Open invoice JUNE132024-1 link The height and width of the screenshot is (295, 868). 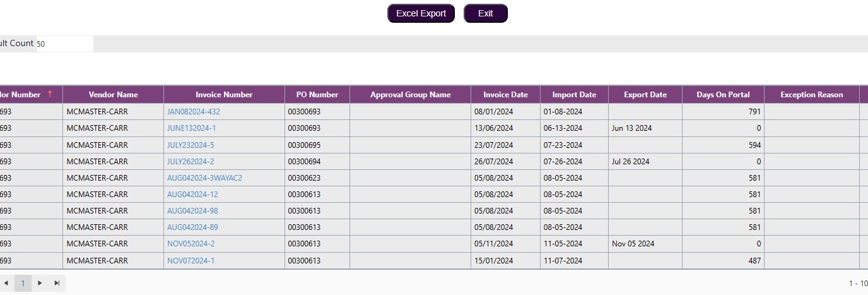tap(192, 128)
